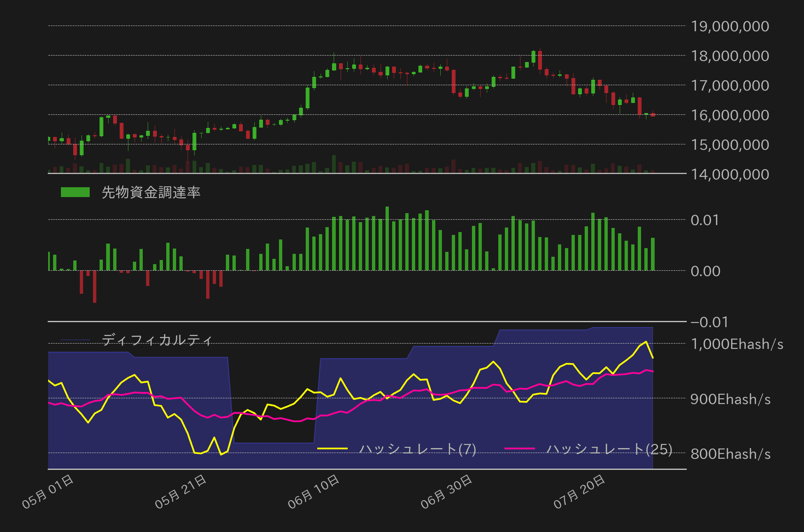
Task: Click the 16,000,000 price axis label
Action: point(730,115)
